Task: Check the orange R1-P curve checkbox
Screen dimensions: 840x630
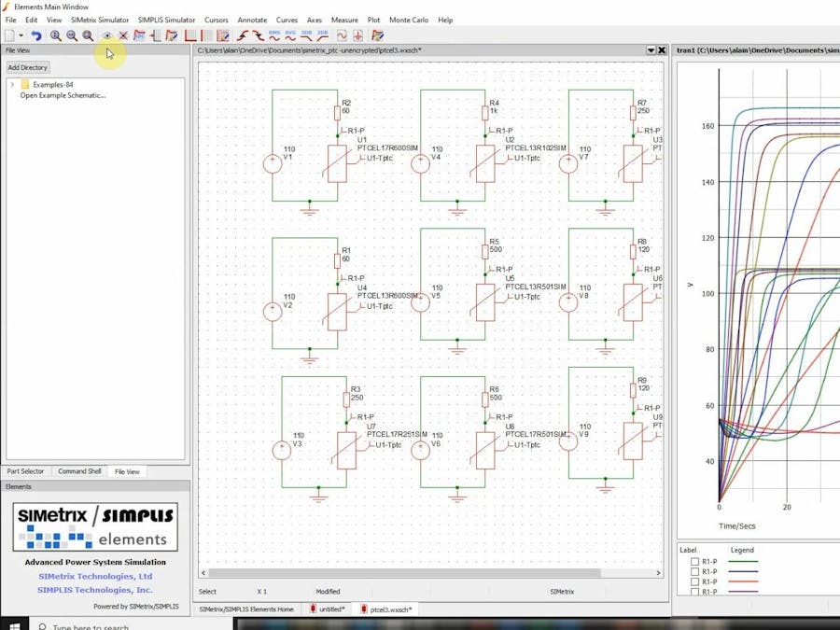Action: (x=694, y=581)
